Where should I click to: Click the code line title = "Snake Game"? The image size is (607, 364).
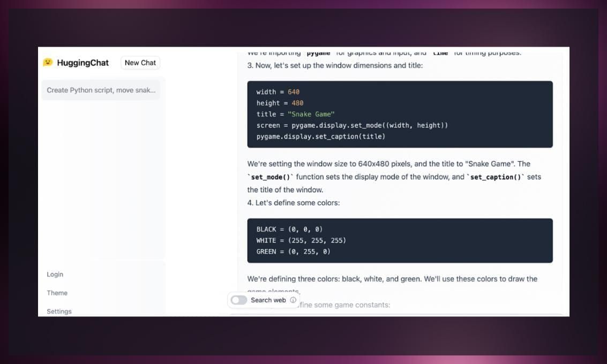(295, 115)
